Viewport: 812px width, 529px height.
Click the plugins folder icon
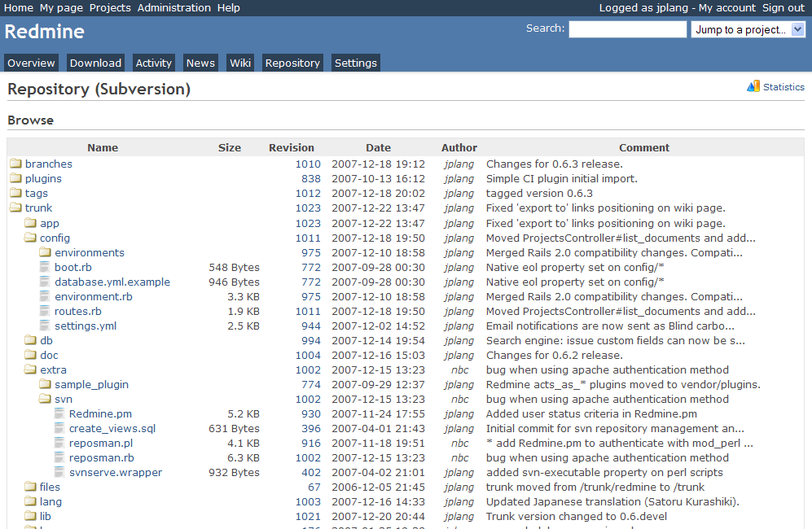[15, 178]
